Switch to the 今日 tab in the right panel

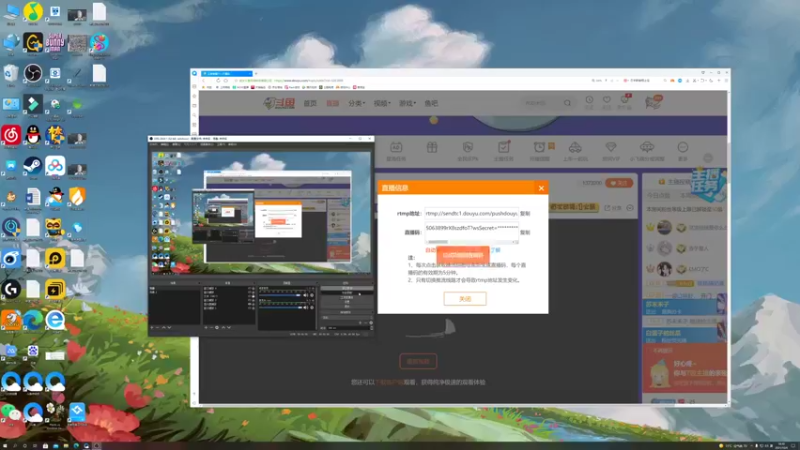(x=658, y=195)
